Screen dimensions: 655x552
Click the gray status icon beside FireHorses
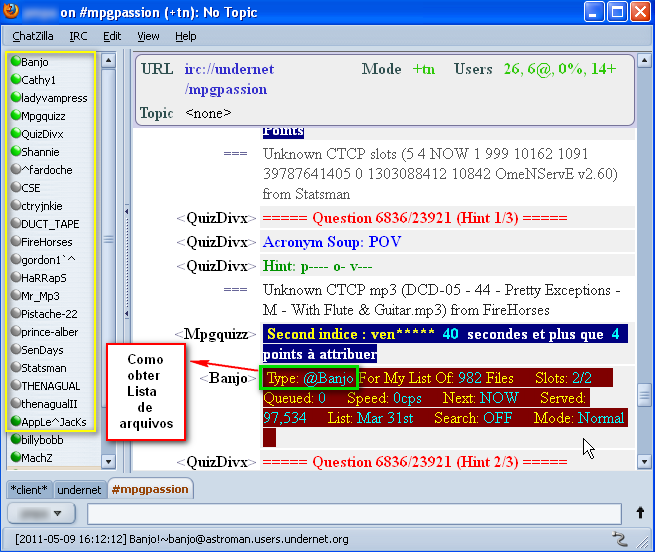pos(16,241)
